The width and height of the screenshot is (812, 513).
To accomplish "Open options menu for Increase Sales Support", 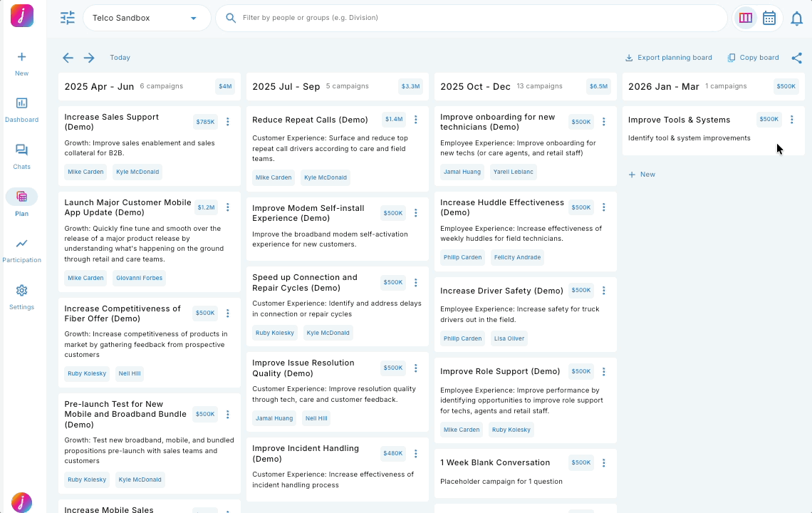I will pos(228,122).
